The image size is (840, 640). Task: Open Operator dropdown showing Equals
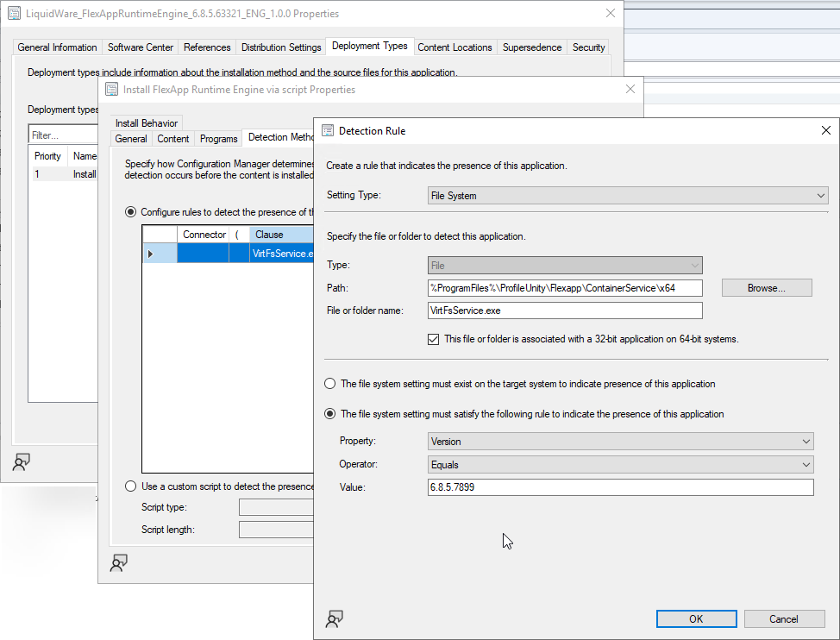tap(621, 465)
